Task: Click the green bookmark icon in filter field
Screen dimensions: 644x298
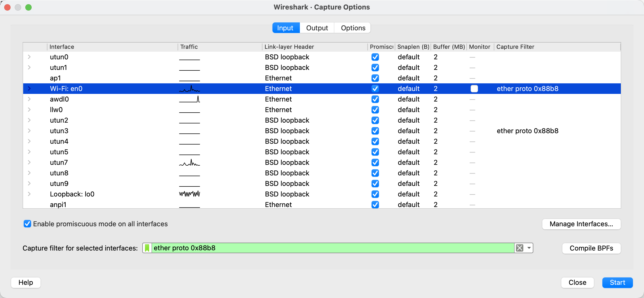Action: click(x=147, y=248)
